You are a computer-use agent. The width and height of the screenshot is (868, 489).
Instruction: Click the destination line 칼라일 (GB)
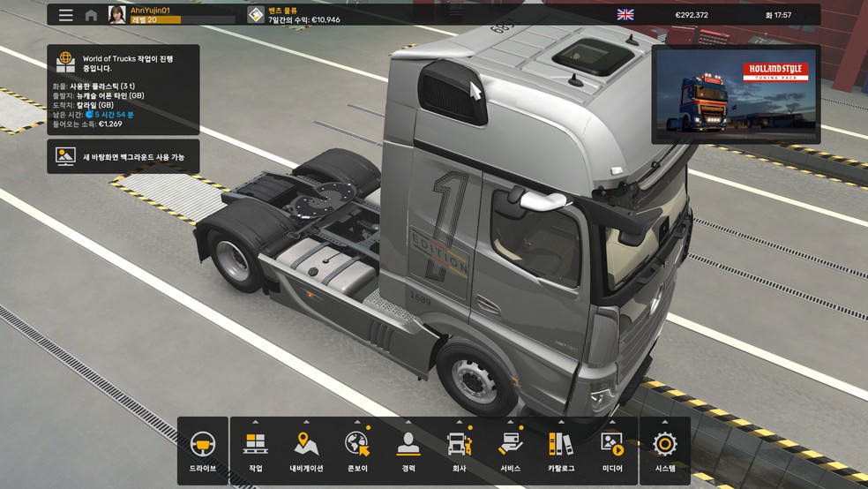83,105
